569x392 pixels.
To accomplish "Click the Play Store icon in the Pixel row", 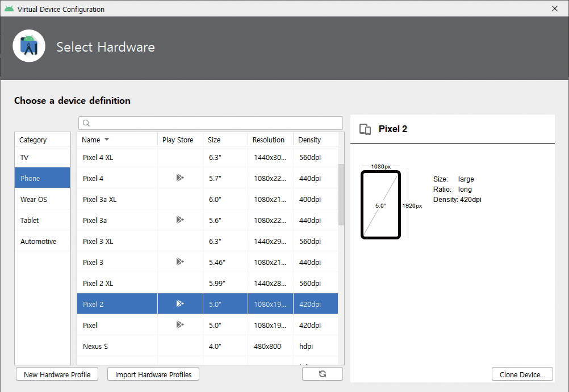I will click(180, 324).
